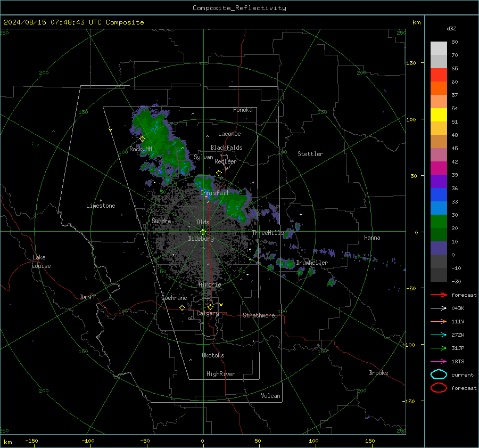Select the yellow 54-51 dBZ swatch
Viewport: 479px width, 448px height.
coord(439,115)
